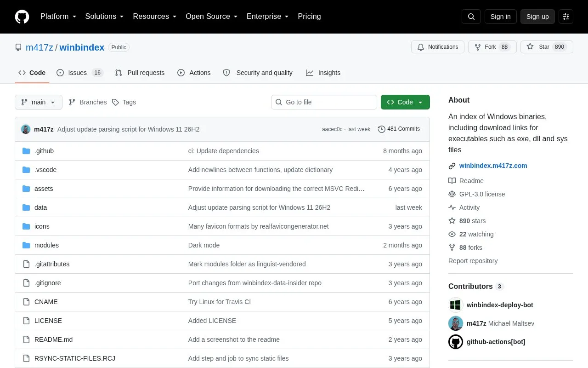Click the modules folder icon

(x=26, y=245)
